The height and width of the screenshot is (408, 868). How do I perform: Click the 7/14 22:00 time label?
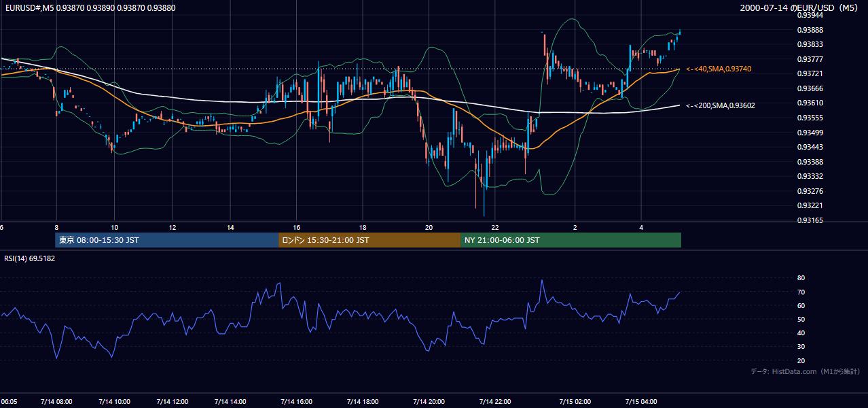tap(496, 402)
